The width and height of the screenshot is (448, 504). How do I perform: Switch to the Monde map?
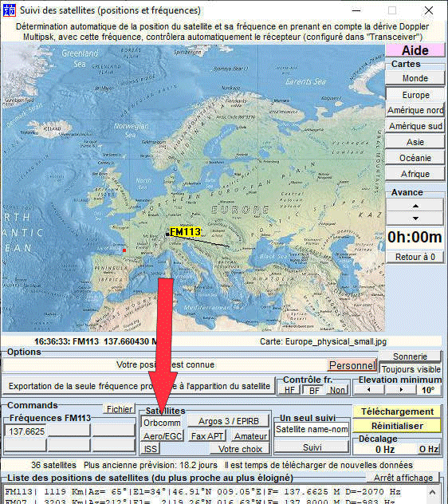pos(415,78)
